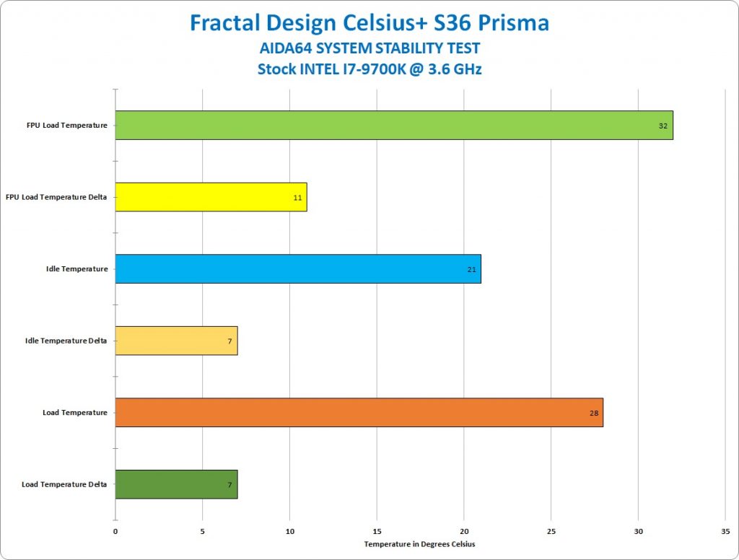Screen dimensions: 739x560
Task: Click the 'FPU Load Temperature' axis label
Action: coord(67,126)
